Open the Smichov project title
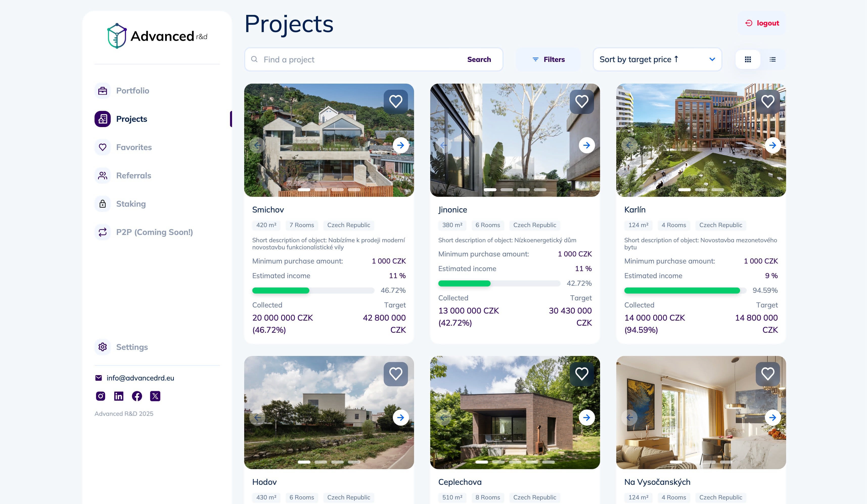The image size is (867, 504). click(268, 210)
